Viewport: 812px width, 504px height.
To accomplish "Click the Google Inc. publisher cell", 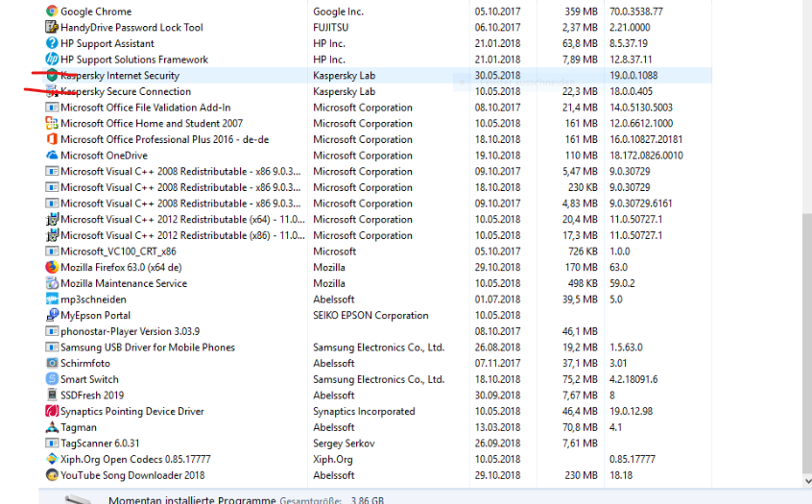I will point(338,11).
